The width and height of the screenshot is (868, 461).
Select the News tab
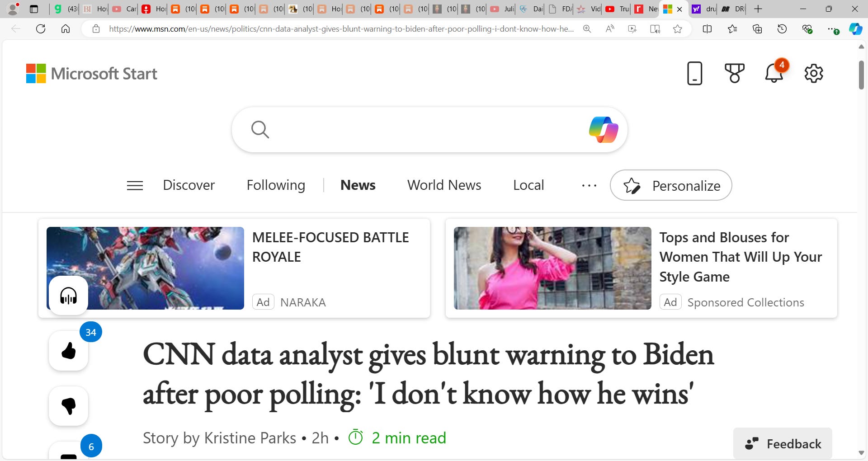tap(358, 185)
